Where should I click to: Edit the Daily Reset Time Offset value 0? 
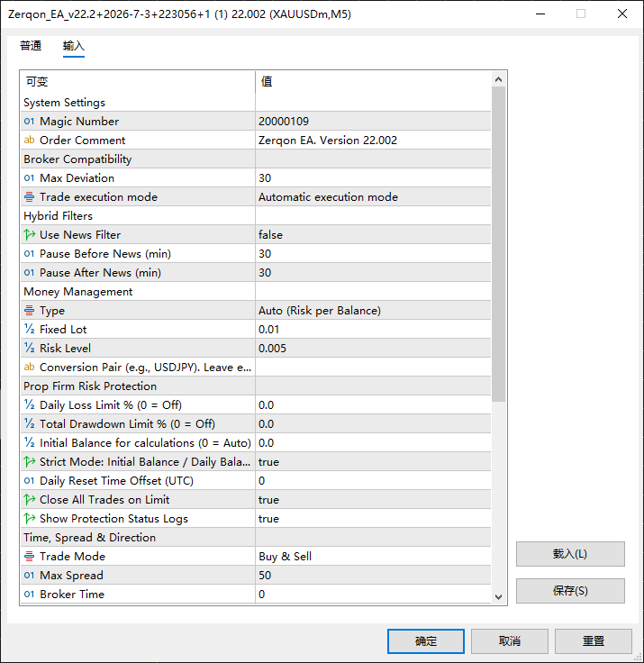373,481
